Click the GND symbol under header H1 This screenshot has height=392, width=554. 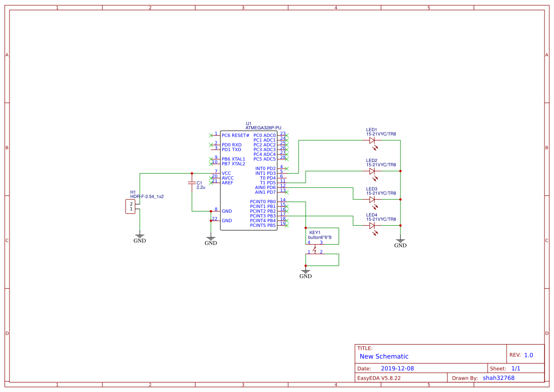140,236
